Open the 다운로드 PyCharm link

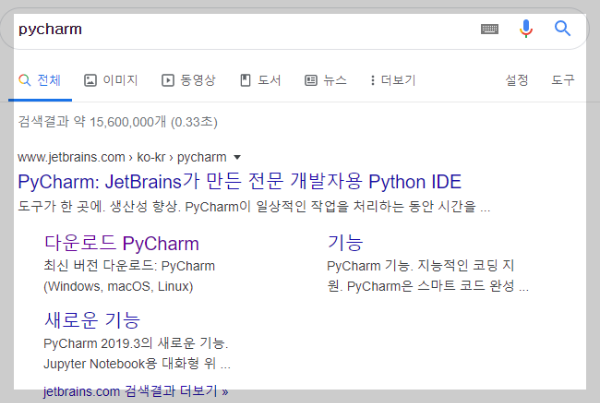pyautogui.click(x=122, y=243)
